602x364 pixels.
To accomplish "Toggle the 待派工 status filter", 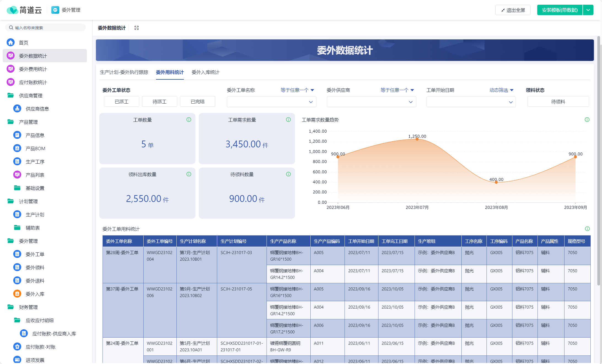I will (x=160, y=102).
